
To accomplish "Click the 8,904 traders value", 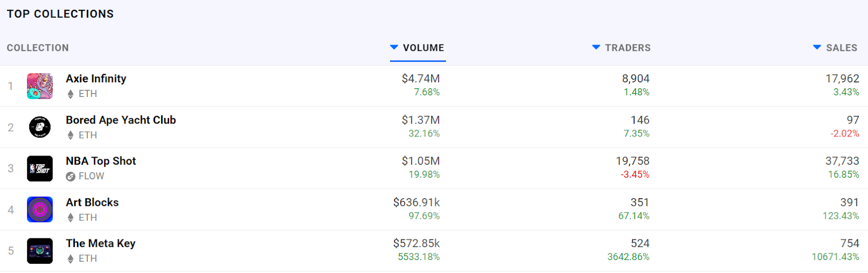I will coord(636,79).
